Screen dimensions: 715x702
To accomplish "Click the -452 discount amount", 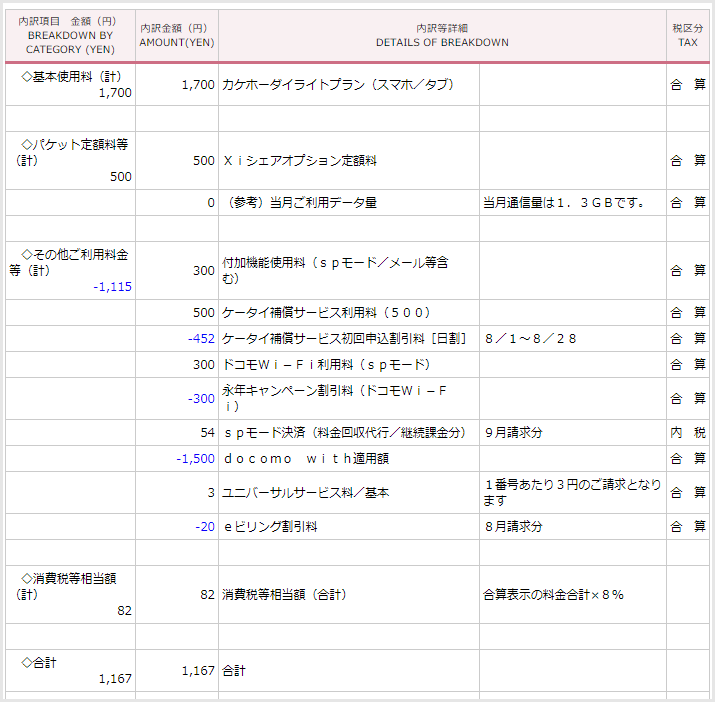I will 201,338.
